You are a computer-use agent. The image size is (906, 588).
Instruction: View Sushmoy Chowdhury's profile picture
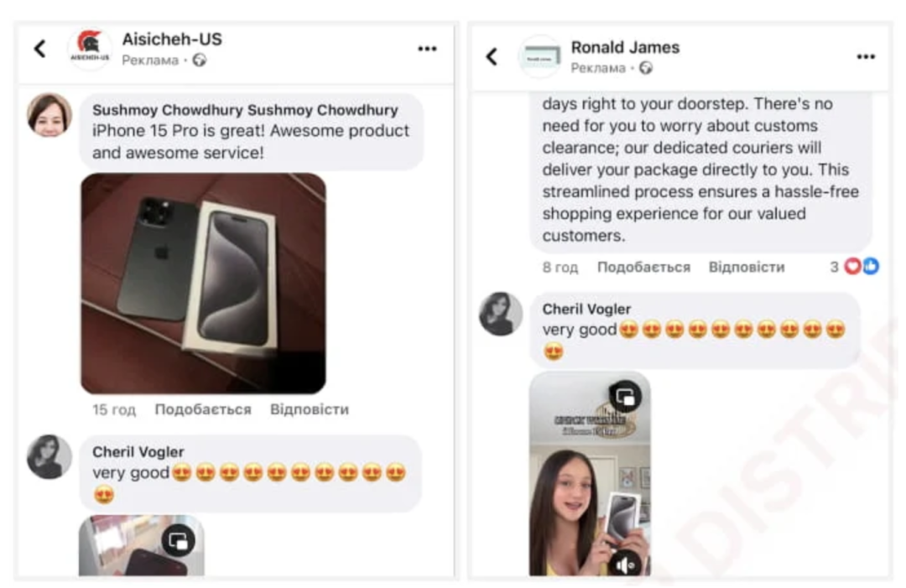click(49, 115)
